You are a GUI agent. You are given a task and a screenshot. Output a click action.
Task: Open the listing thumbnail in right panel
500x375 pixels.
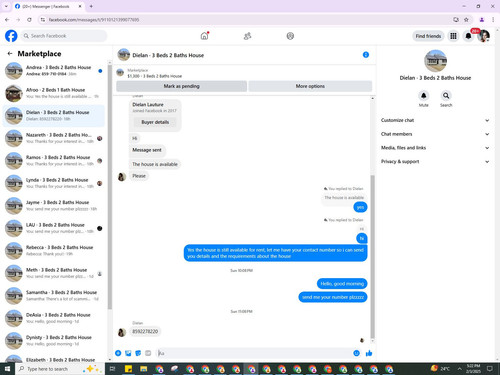point(435,61)
